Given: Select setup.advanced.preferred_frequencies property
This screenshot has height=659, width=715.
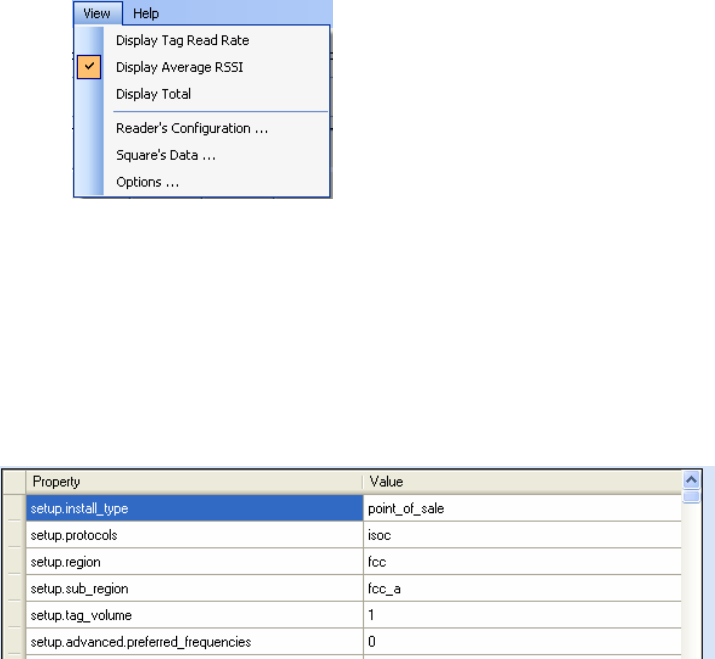Looking at the screenshot, I should click(x=194, y=642).
